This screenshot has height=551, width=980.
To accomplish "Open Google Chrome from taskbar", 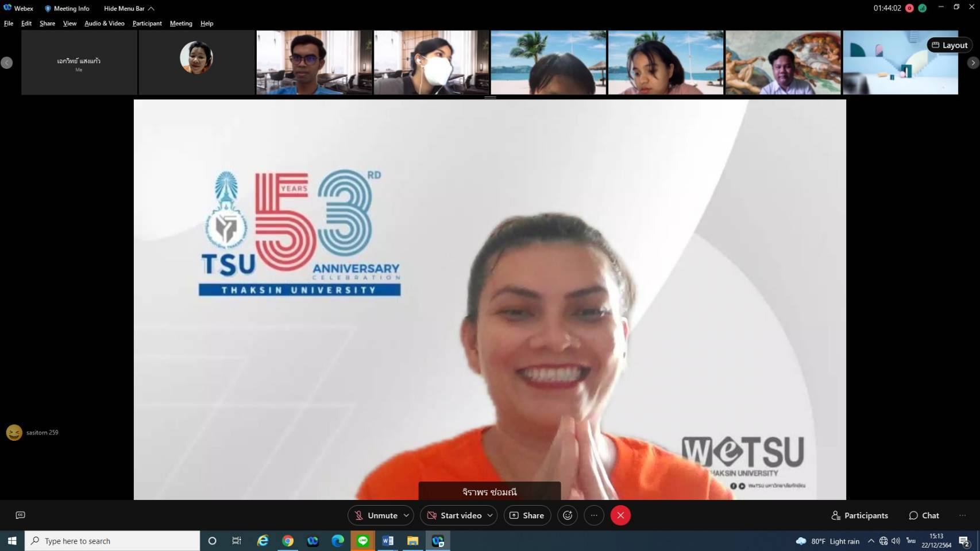I will (288, 541).
